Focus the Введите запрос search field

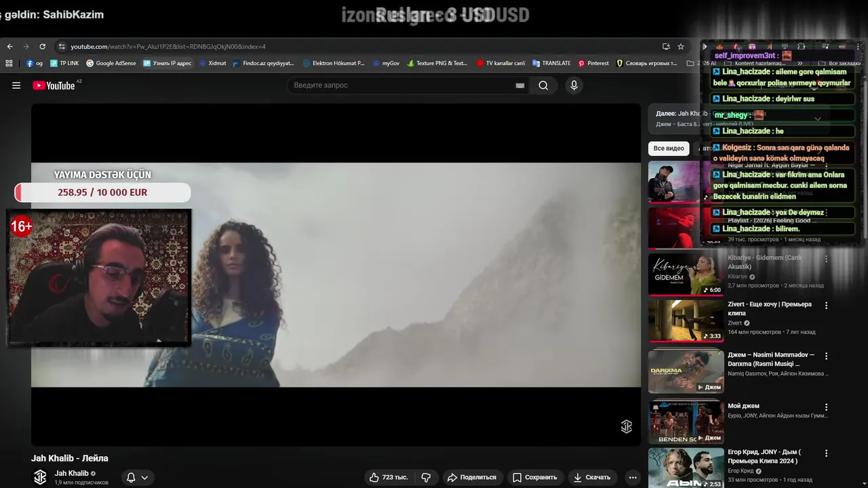click(400, 85)
